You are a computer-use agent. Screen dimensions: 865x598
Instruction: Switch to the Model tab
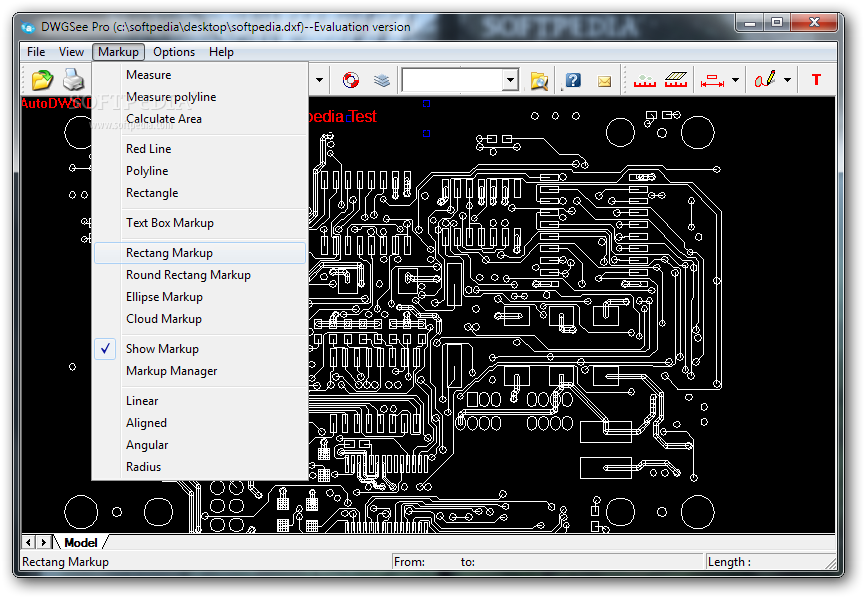coord(81,543)
